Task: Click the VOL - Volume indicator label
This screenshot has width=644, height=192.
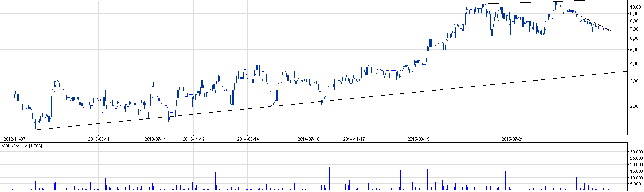Action: 22,146
